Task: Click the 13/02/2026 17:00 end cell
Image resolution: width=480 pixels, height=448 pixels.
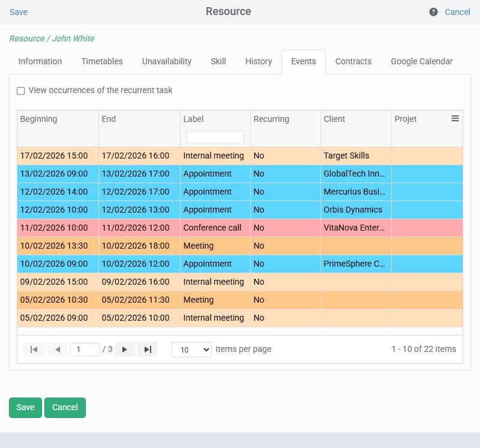Action: 139,174
